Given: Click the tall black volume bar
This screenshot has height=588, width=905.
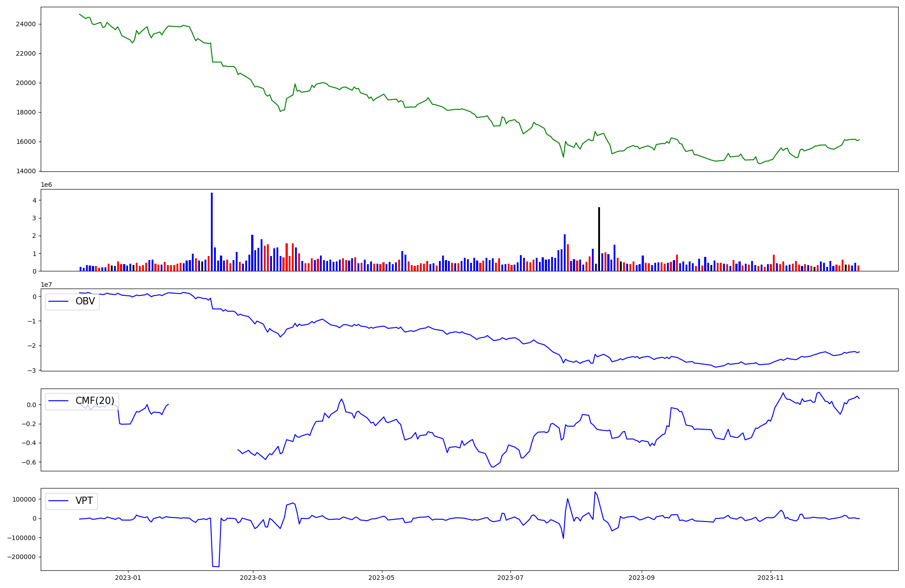Looking at the screenshot, I should (599, 239).
